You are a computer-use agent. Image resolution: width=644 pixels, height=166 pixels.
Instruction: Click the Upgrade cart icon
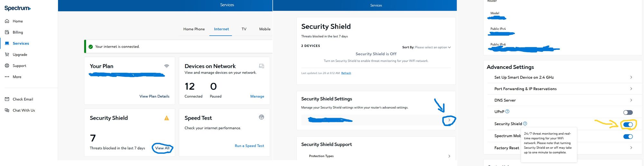(7, 55)
